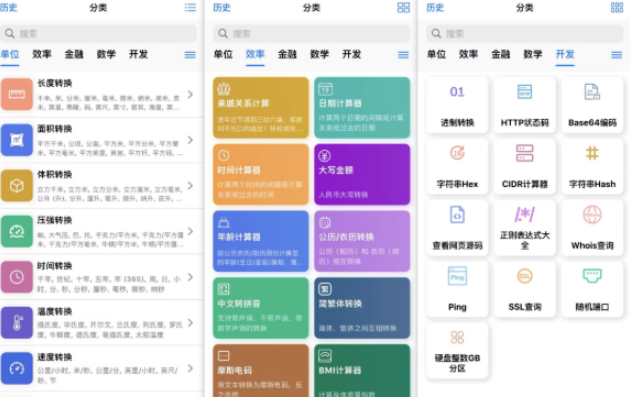Select 金融 tab in middle panel
This screenshot has width=635, height=405.
coord(288,54)
